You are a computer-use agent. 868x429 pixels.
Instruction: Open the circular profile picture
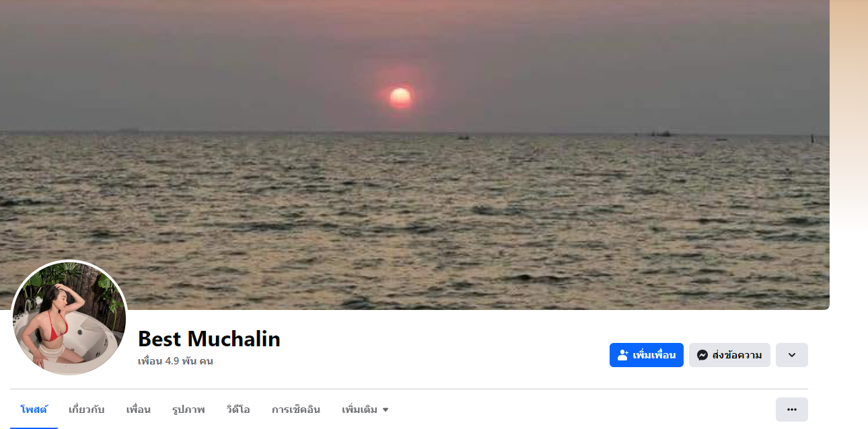click(x=69, y=318)
